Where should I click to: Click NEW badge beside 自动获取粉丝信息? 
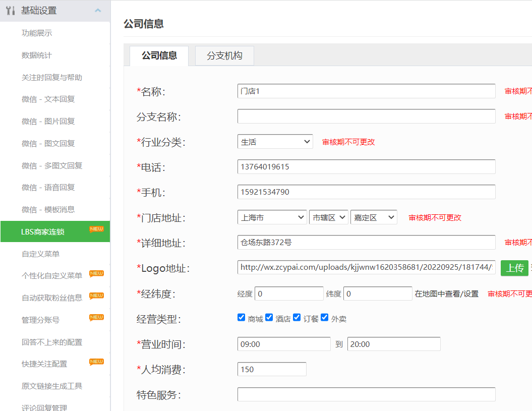coord(96,296)
